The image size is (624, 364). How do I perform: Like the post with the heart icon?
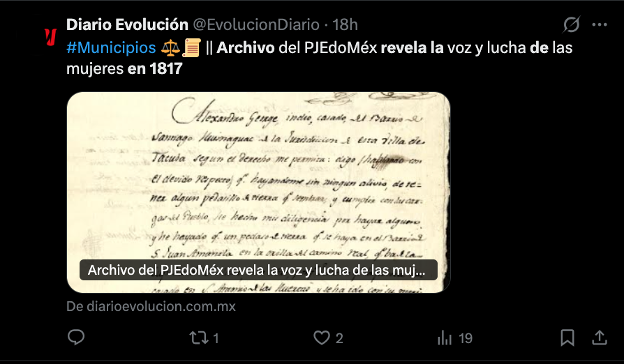pos(321,338)
